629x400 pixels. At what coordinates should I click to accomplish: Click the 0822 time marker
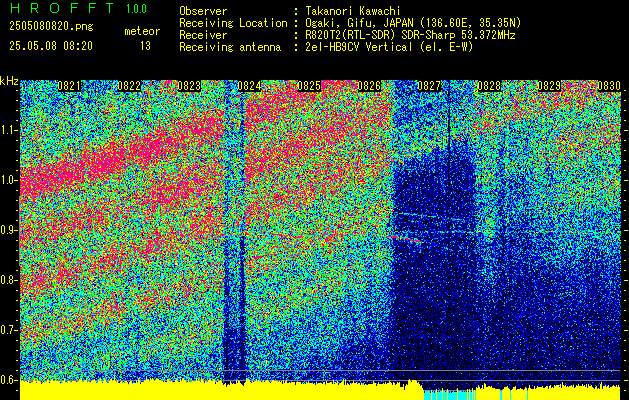click(x=129, y=86)
